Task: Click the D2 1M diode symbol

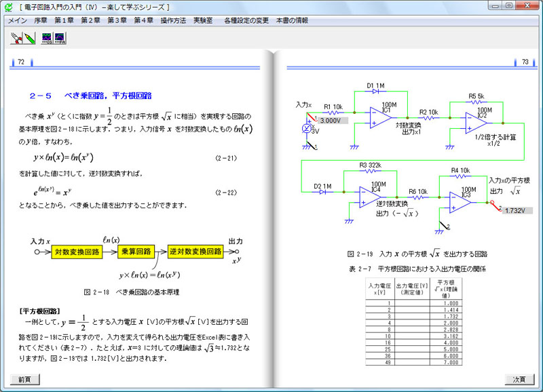Action: coord(323,192)
